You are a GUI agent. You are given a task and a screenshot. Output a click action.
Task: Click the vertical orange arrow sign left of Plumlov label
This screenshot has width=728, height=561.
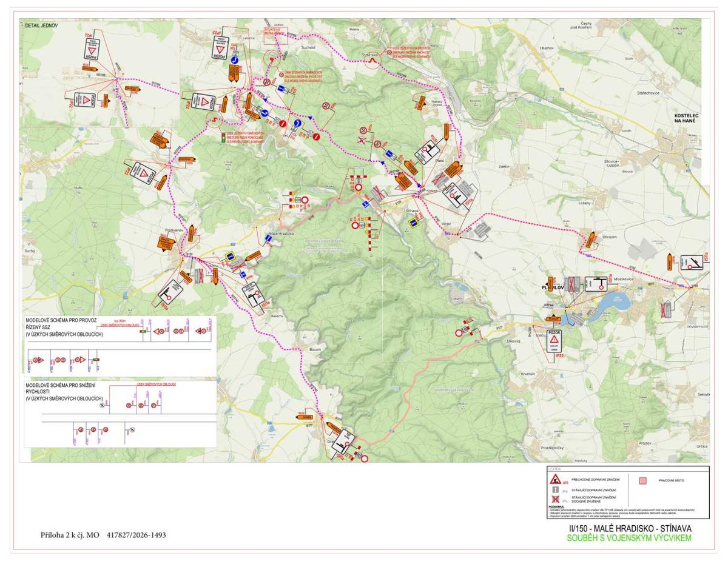pyautogui.click(x=550, y=284)
